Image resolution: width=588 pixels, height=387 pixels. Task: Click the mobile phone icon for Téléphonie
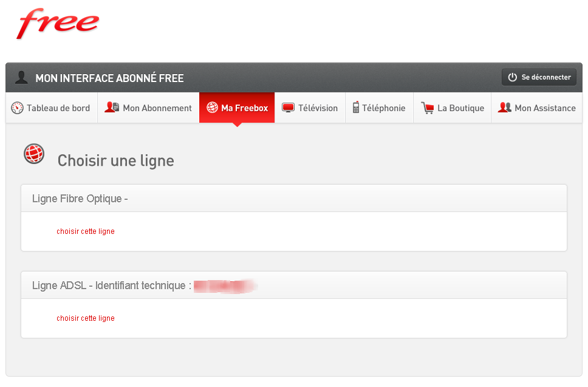[x=356, y=108]
